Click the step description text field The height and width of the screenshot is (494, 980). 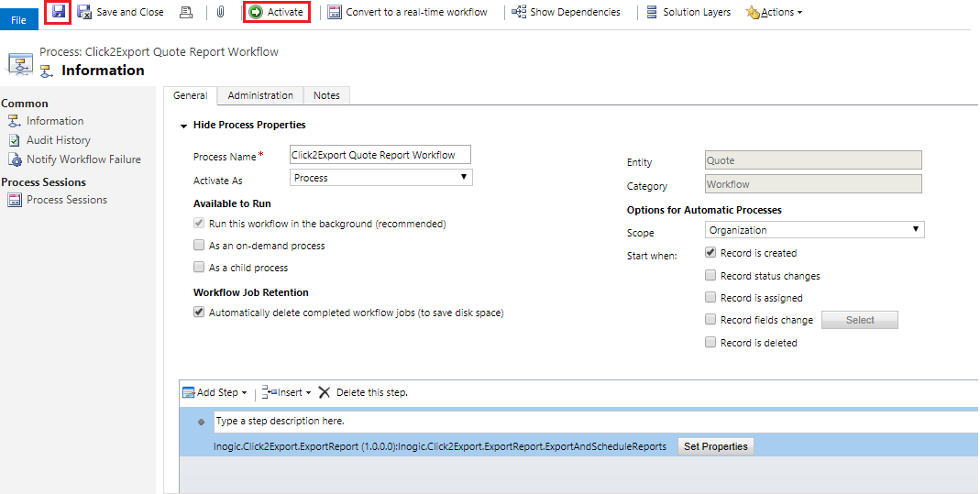point(594,421)
